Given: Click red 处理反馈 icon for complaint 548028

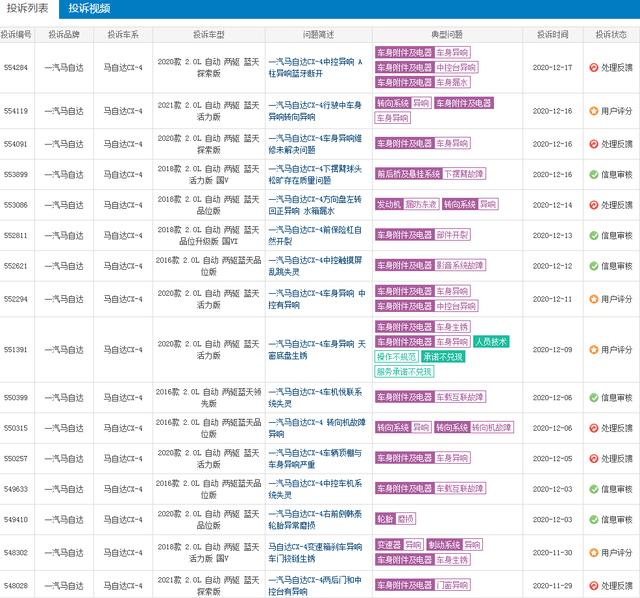Looking at the screenshot, I should tap(593, 585).
